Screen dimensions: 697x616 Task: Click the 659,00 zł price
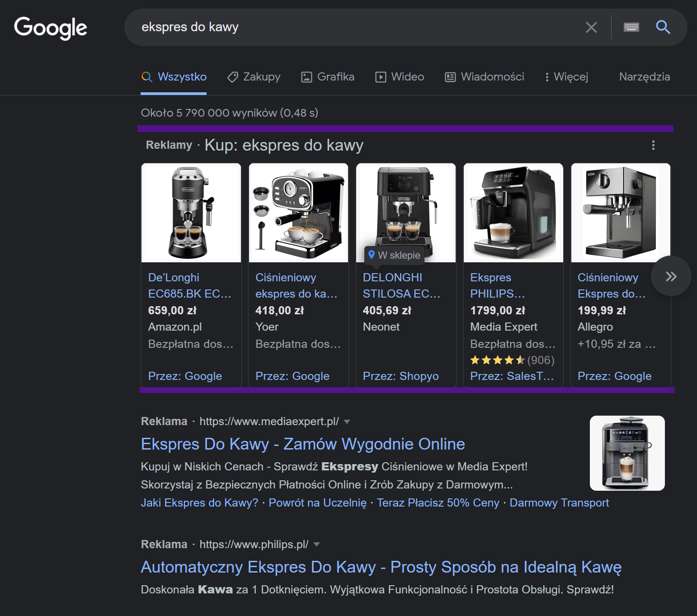[x=172, y=311]
